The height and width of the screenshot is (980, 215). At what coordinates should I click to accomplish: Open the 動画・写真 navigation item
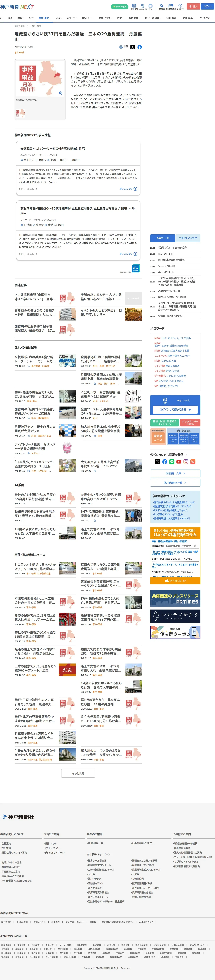tap(189, 18)
